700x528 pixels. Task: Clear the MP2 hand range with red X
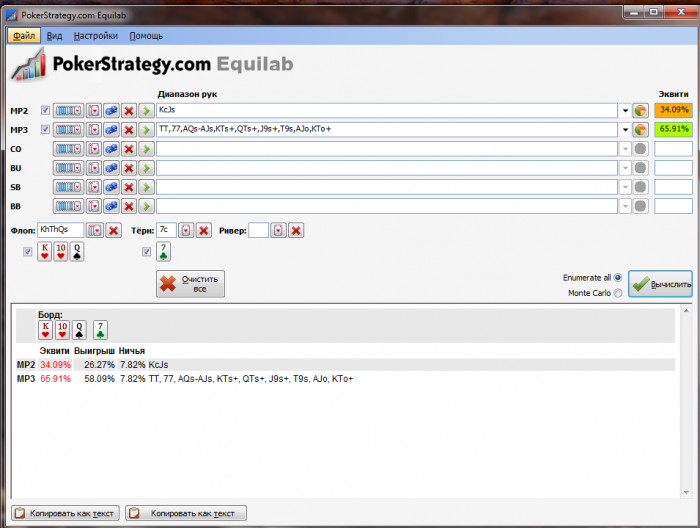(x=129, y=110)
